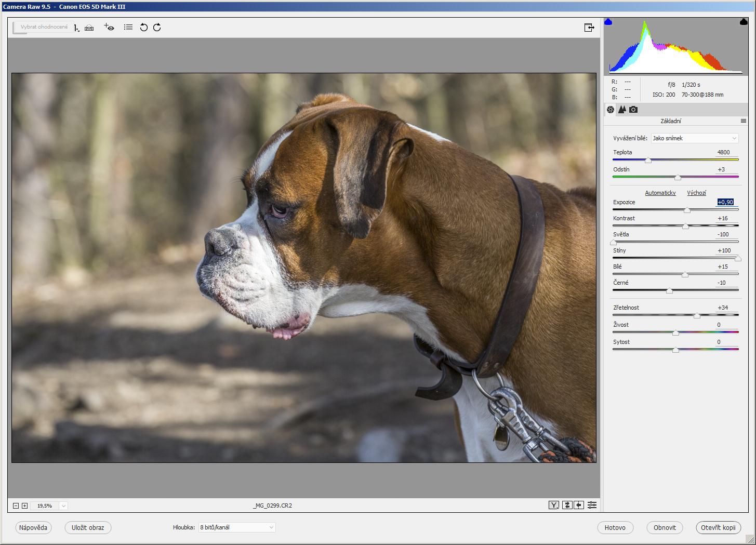Swap before and after settings
The width and height of the screenshot is (756, 545).
click(567, 505)
